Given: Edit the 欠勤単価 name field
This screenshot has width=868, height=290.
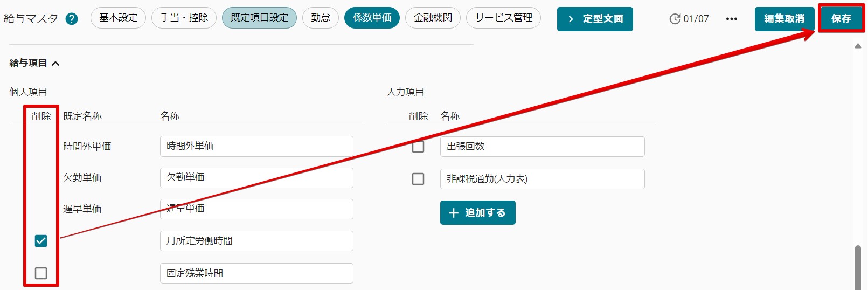Looking at the screenshot, I should point(256,177).
